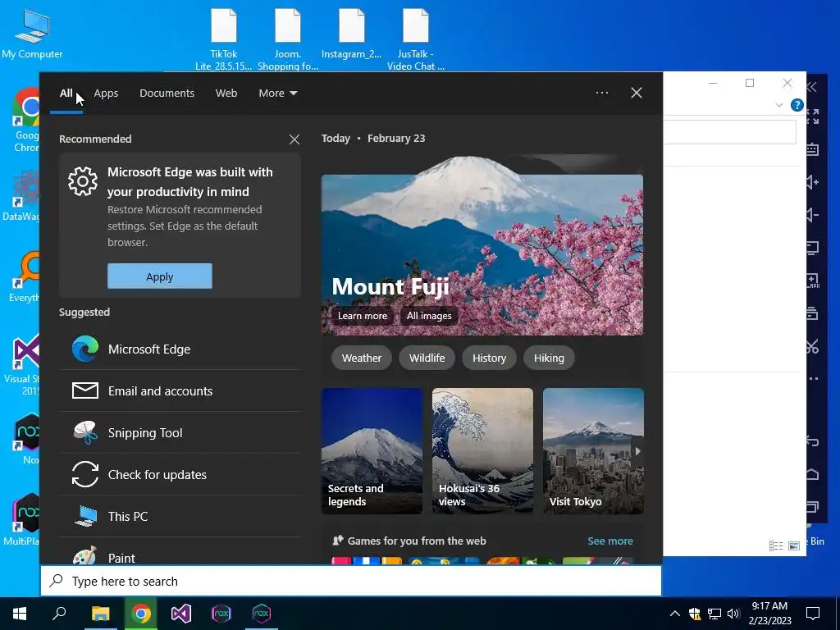
Task: Click Nox sidebar home icon
Action: tap(812, 474)
